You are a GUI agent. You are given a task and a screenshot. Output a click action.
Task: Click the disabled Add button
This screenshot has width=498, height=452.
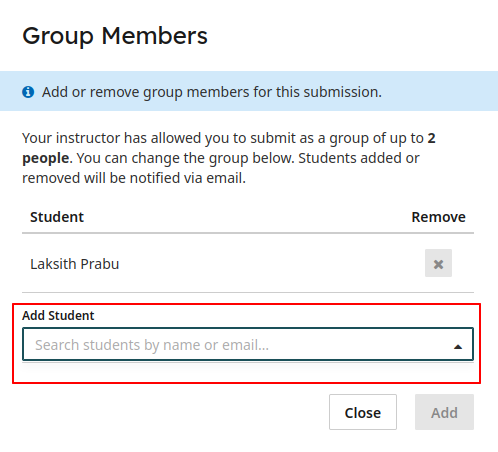pyautogui.click(x=444, y=412)
